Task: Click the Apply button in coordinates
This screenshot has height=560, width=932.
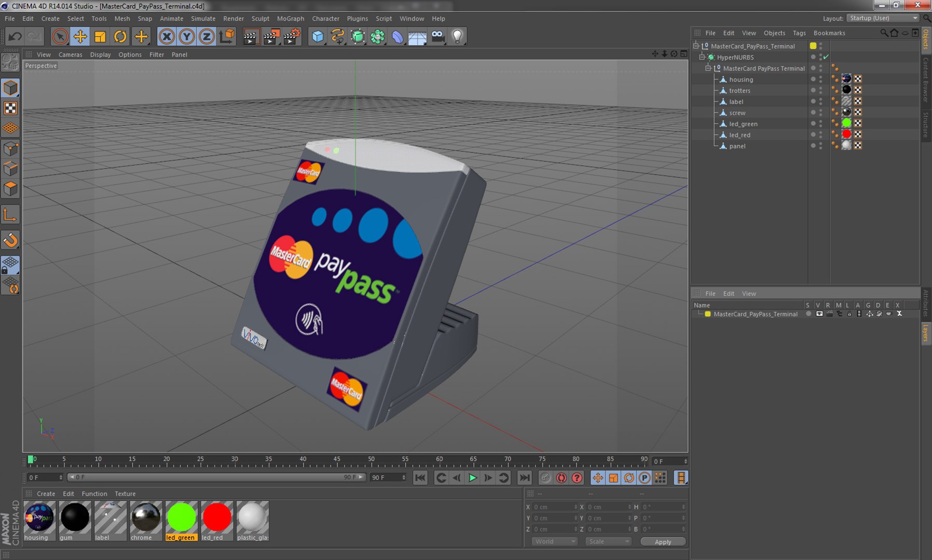Action: tap(663, 541)
